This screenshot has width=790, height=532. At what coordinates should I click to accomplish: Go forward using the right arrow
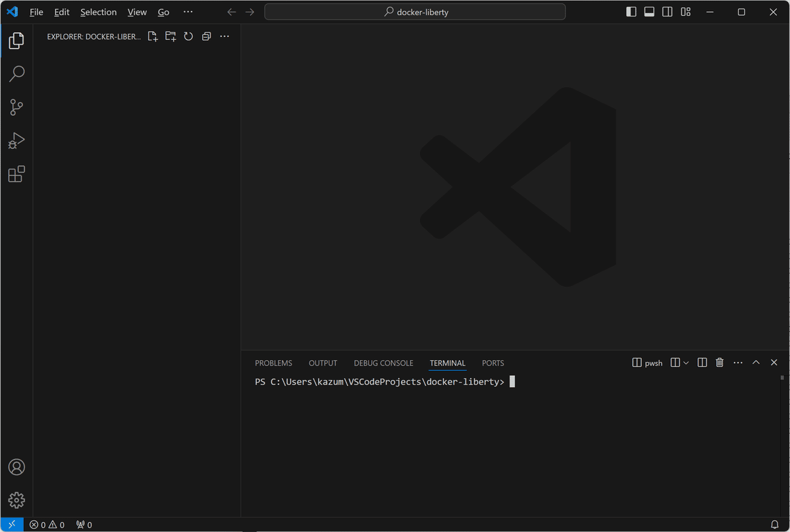tap(250, 12)
